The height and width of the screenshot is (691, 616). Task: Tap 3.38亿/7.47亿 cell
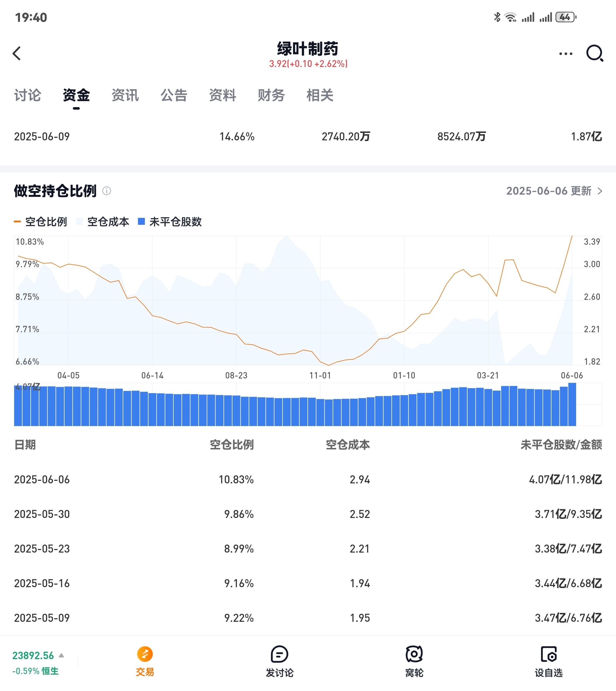click(x=568, y=549)
